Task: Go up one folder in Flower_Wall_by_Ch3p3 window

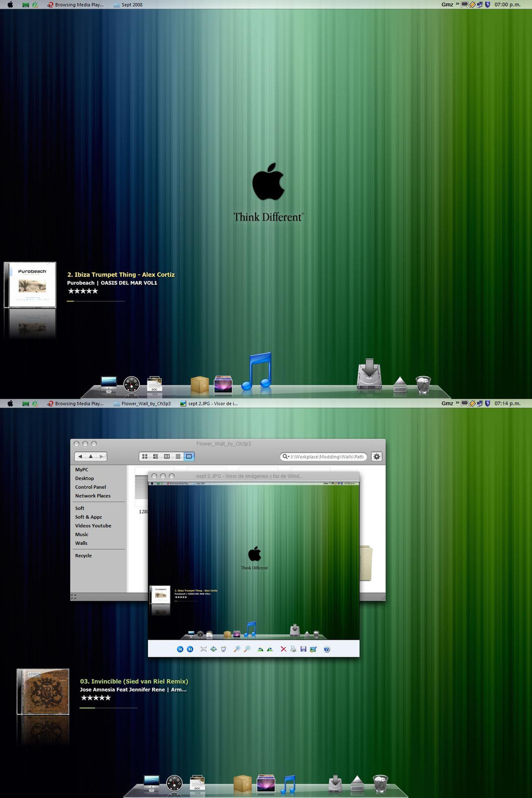Action: [91, 456]
